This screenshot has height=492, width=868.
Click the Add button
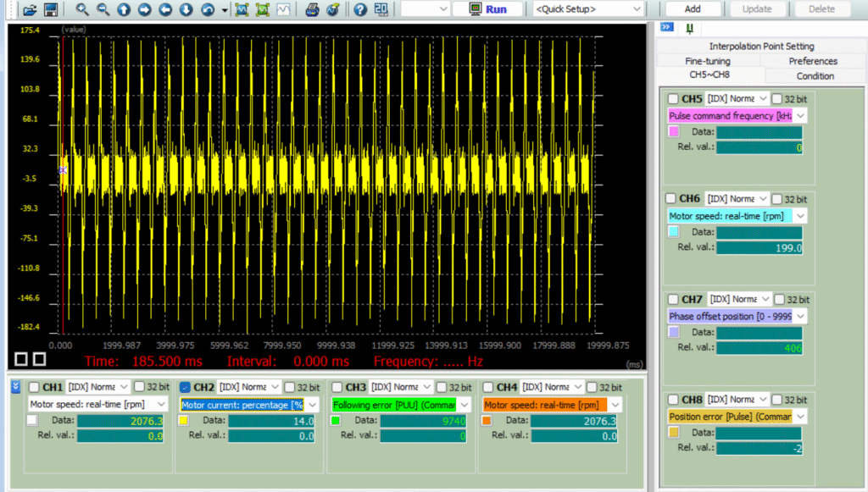(x=693, y=8)
